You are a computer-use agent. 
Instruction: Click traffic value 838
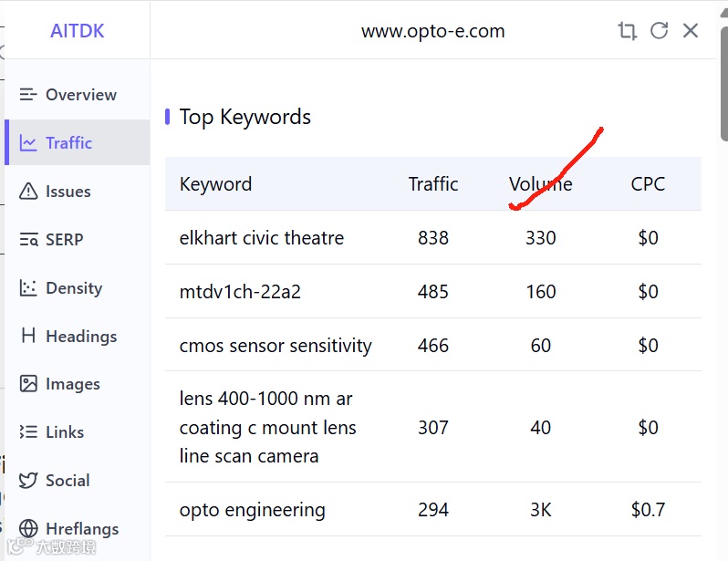tap(433, 238)
